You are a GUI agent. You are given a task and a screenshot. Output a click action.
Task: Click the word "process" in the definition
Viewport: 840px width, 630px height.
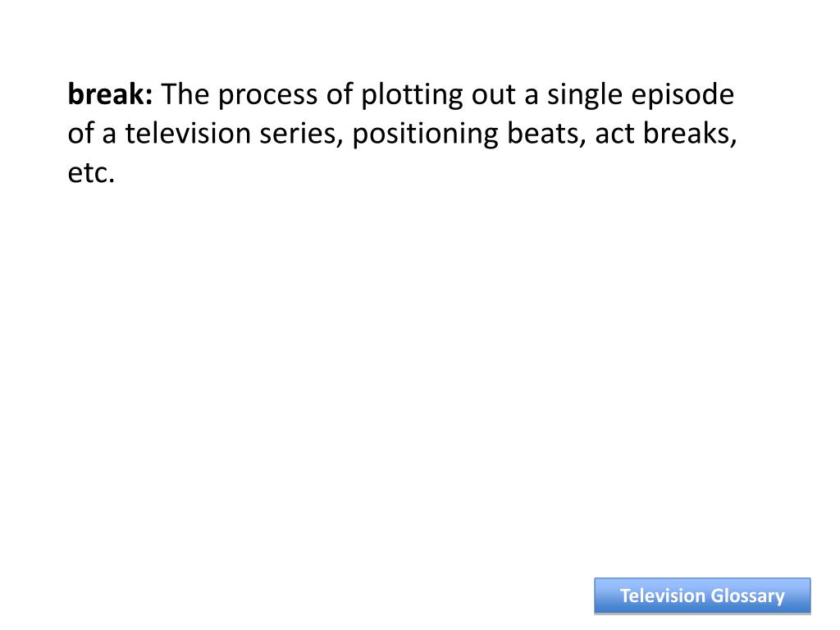268,97
